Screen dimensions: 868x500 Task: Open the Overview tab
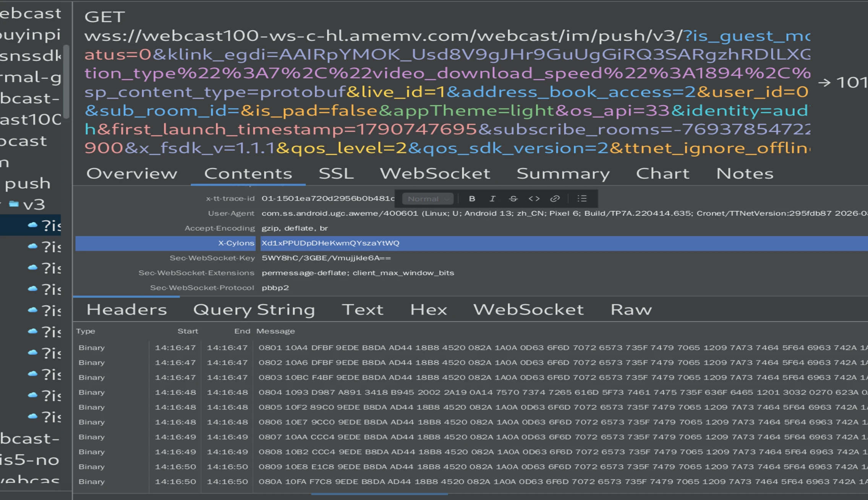pos(132,174)
